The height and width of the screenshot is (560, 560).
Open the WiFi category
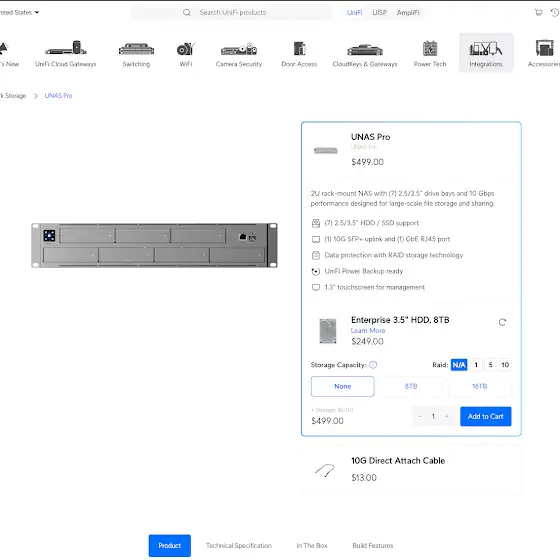pyautogui.click(x=186, y=53)
